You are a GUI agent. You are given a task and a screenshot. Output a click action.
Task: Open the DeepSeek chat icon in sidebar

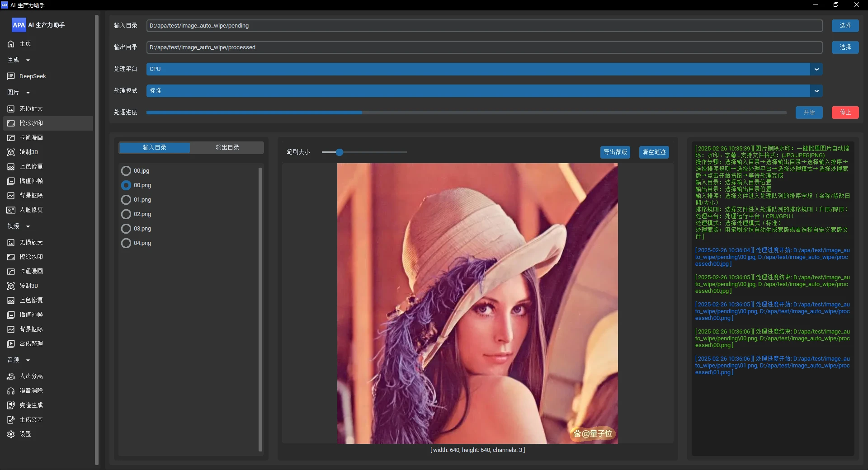click(11, 76)
